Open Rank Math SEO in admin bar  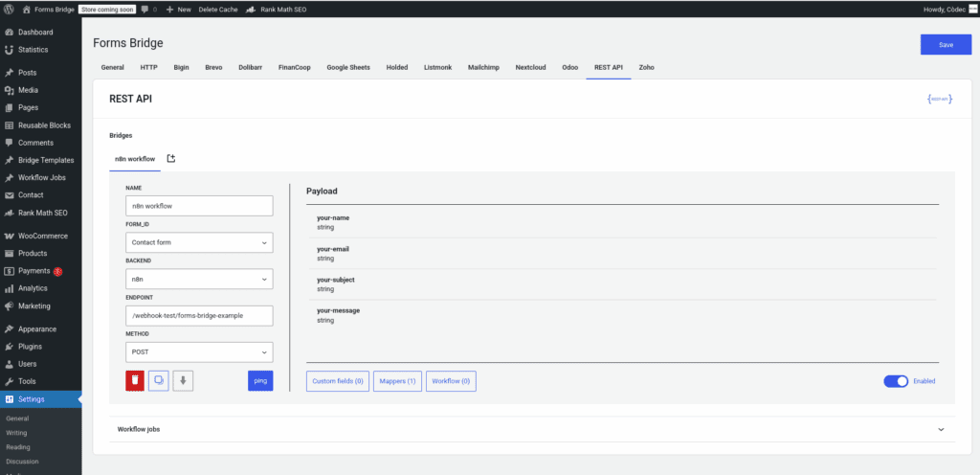point(277,10)
